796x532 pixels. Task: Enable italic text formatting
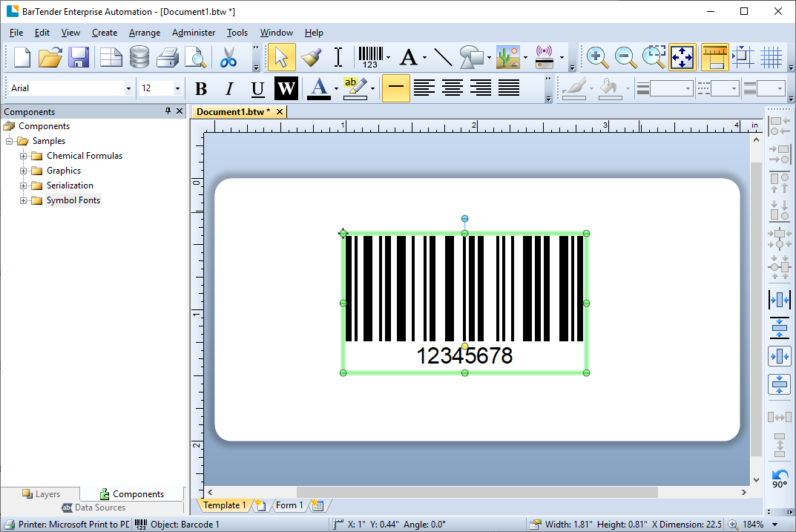229,88
